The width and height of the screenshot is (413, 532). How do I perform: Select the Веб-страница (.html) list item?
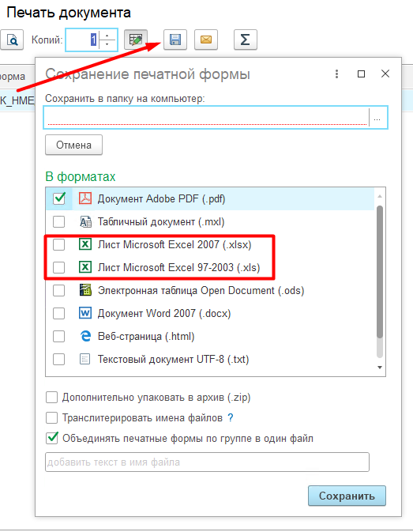pos(210,336)
